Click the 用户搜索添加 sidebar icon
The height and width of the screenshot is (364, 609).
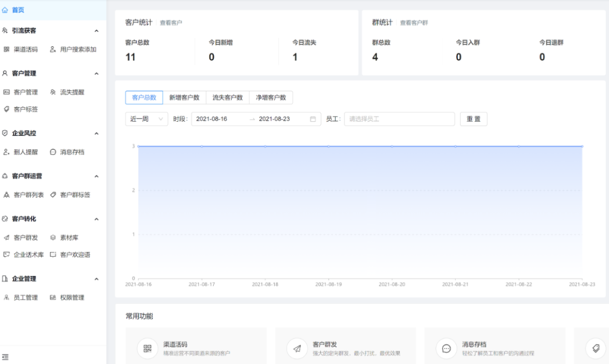pyautogui.click(x=53, y=49)
